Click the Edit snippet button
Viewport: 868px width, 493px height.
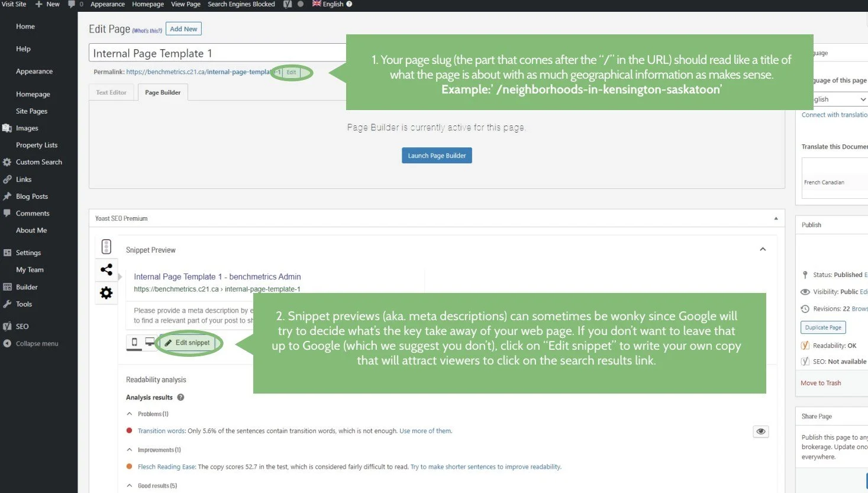[x=188, y=343]
